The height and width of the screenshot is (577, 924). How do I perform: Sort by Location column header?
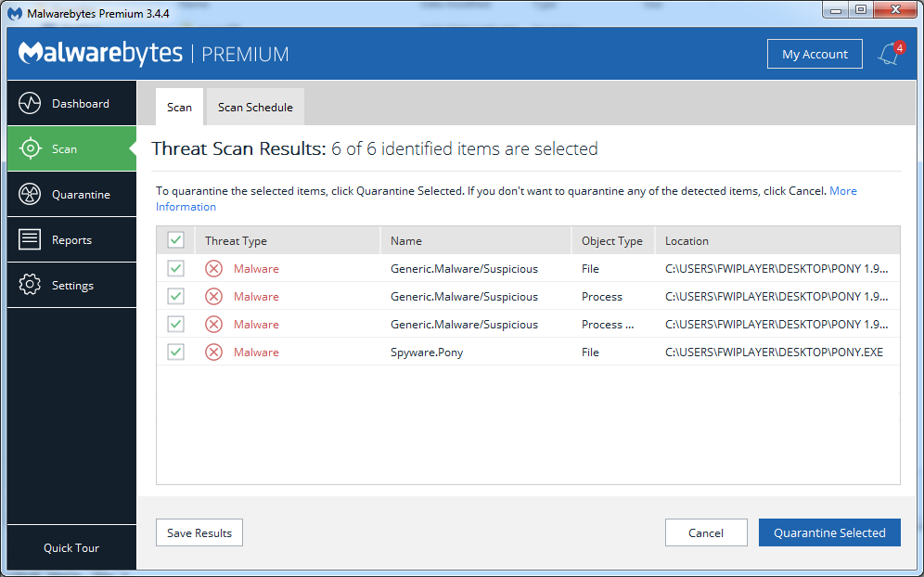click(x=777, y=240)
